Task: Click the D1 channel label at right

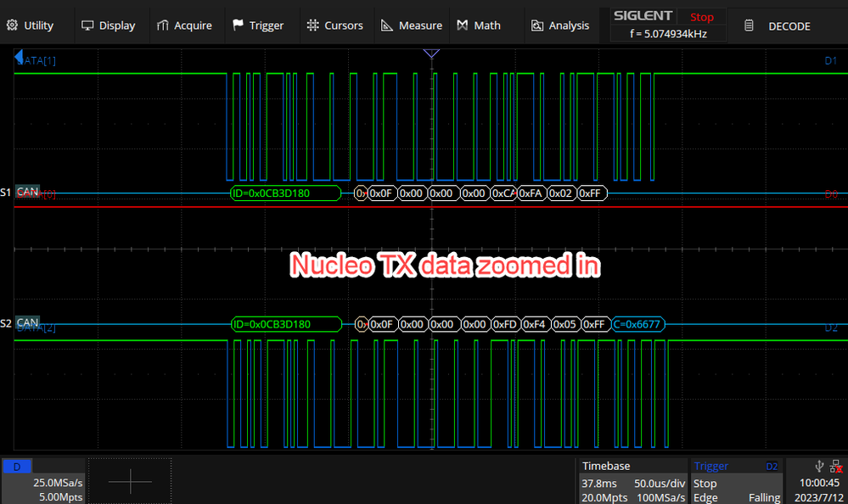Action: 831,60
